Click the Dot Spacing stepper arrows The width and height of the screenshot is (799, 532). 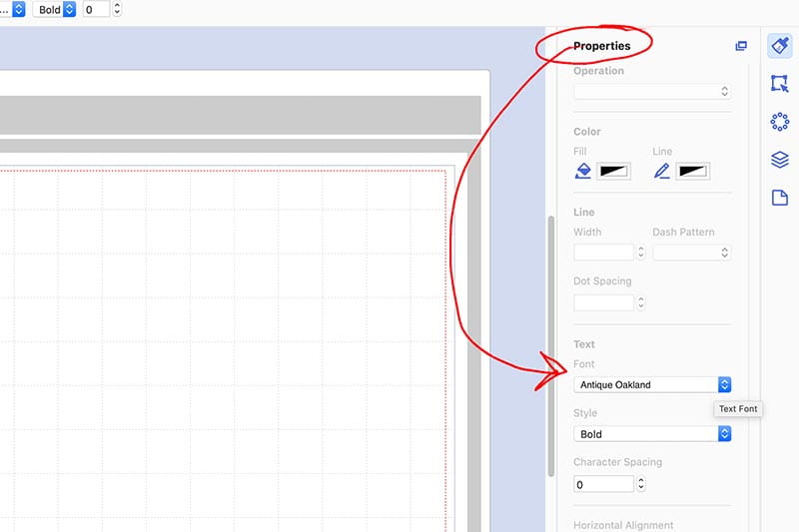click(640, 302)
